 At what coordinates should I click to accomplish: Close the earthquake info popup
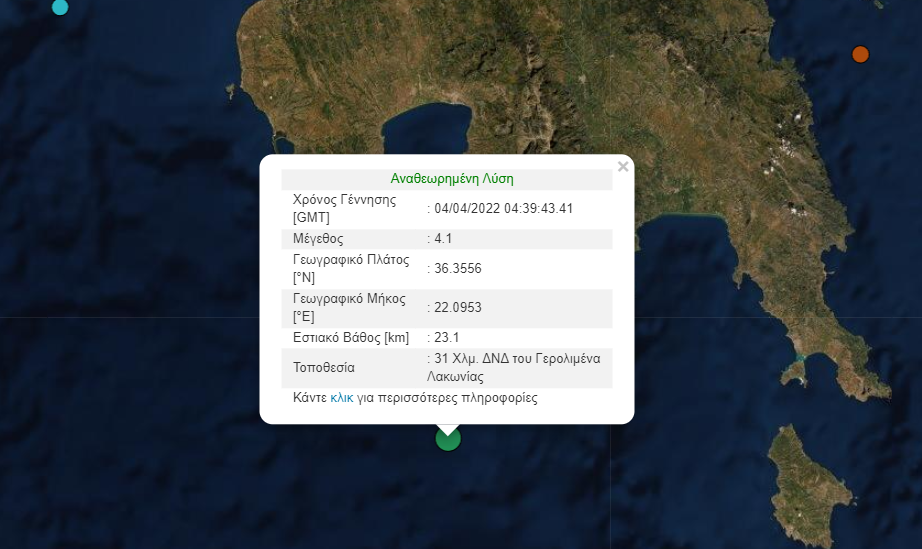tap(623, 167)
